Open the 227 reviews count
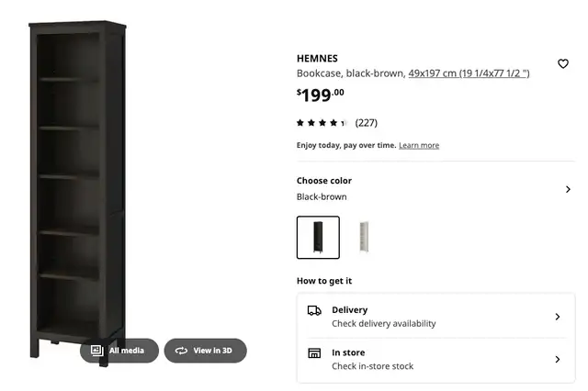 [367, 123]
